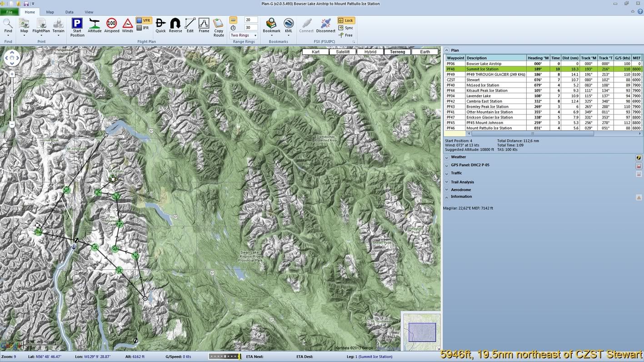Open the Winds warning triangle icon
Viewport: 644px width, 362px height.
pyautogui.click(x=128, y=23)
